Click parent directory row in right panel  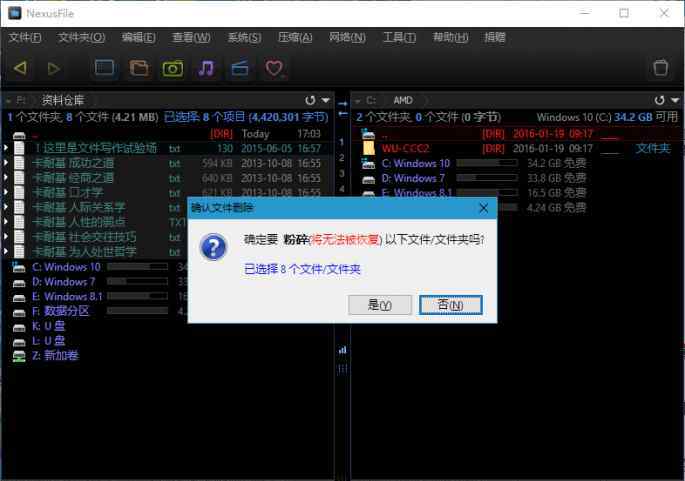(x=518, y=134)
